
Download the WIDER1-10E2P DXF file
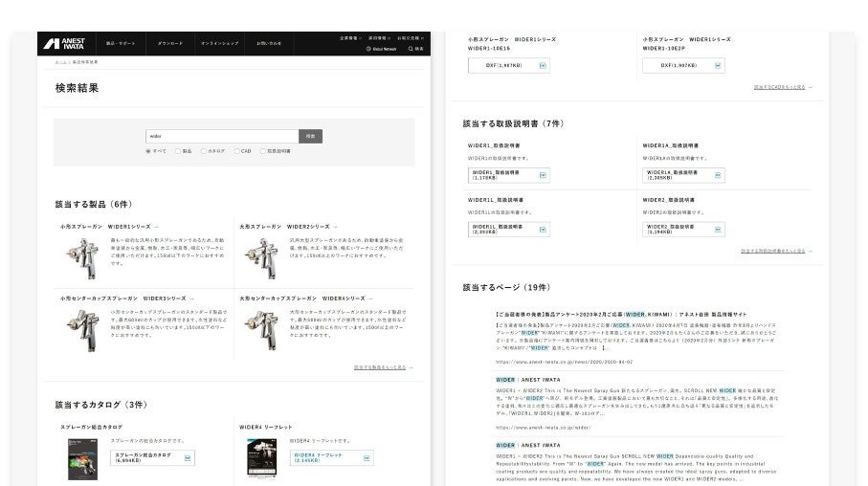[683, 65]
